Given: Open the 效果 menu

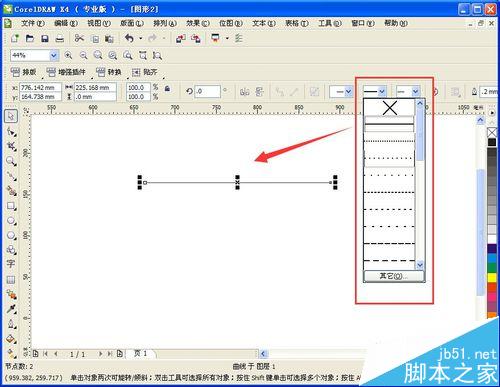Looking at the screenshot, I should coord(198,23).
